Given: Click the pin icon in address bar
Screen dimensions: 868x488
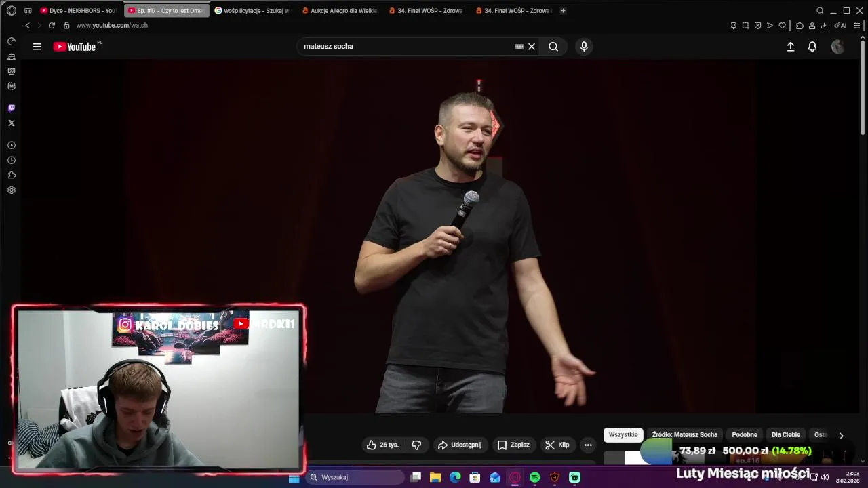Looking at the screenshot, I should pyautogui.click(x=733, y=26).
